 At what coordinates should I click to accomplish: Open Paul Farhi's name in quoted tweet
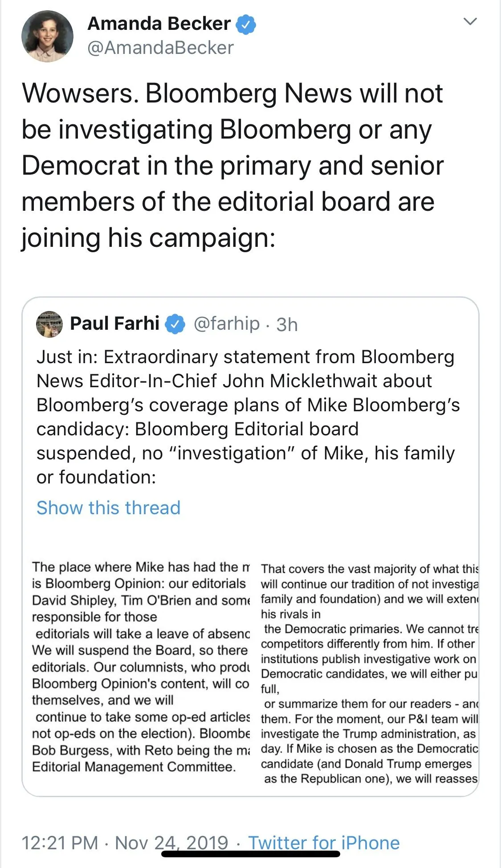tap(114, 323)
